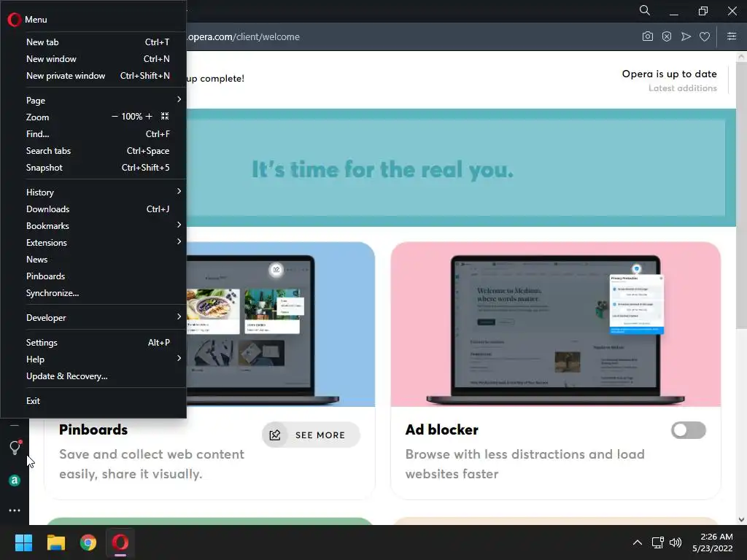Click the page vertical scrollbar thumb
This screenshot has width=747, height=560.
[x=741, y=194]
